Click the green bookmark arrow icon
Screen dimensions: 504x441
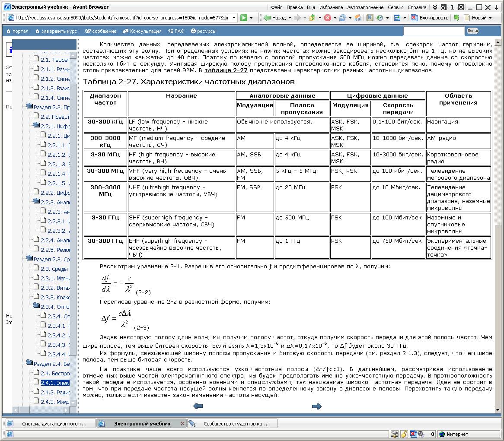(456, 18)
